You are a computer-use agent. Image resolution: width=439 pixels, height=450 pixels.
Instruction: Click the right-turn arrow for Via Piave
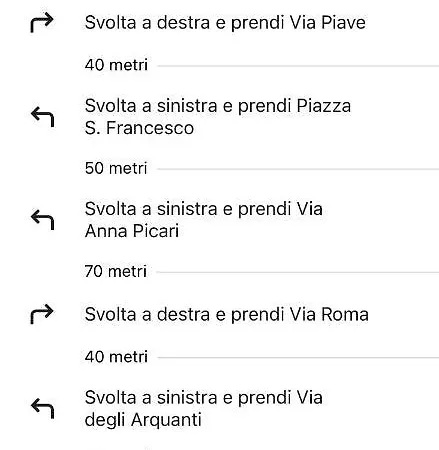click(42, 23)
